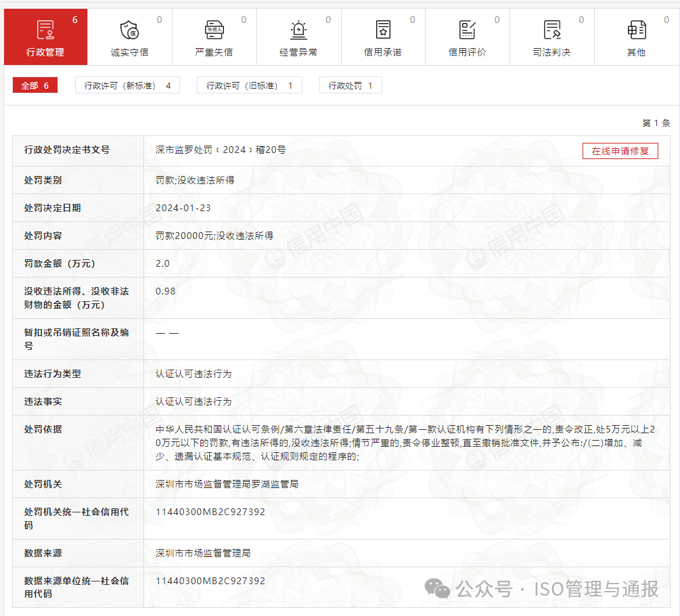Open the 经营异常 alarm icon
Image resolution: width=680 pixels, height=616 pixels.
[298, 30]
